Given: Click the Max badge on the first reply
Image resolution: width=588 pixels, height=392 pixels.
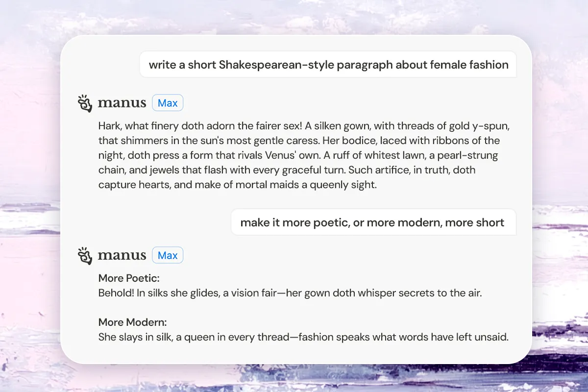Looking at the screenshot, I should [168, 103].
